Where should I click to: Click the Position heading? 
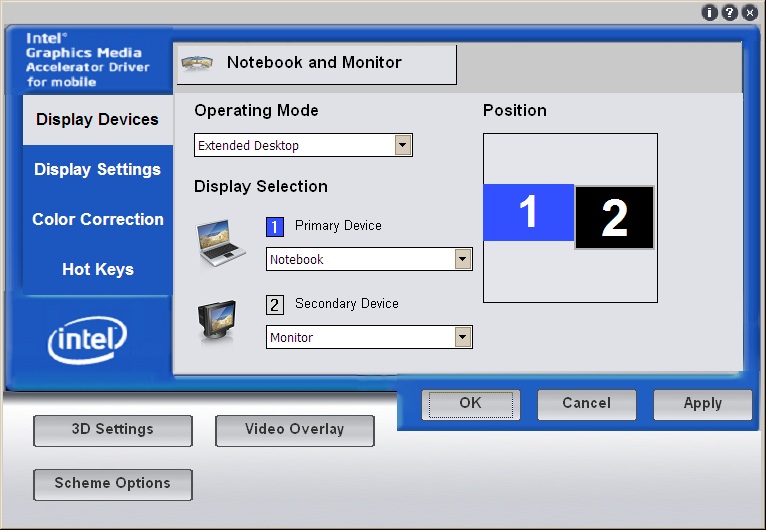pyautogui.click(x=514, y=110)
